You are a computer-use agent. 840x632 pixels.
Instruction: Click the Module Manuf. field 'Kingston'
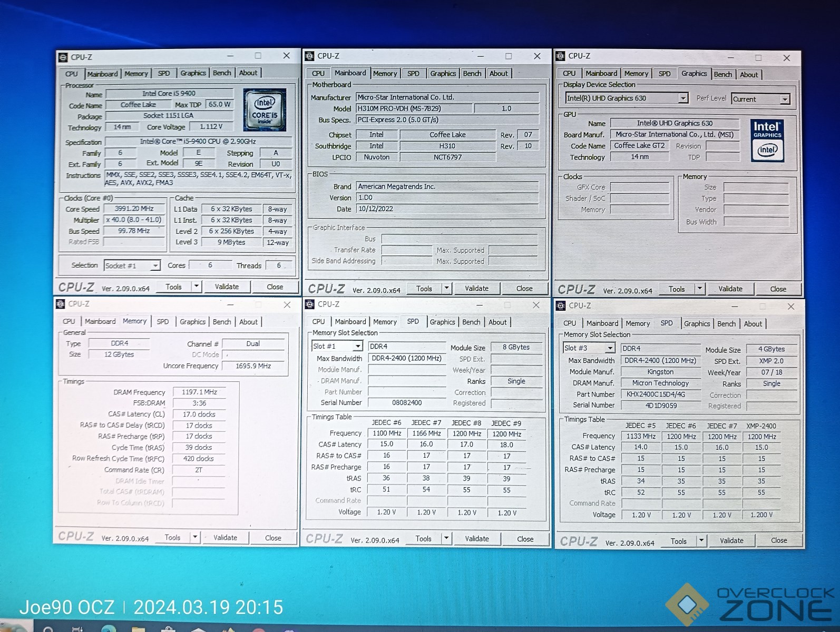point(660,372)
